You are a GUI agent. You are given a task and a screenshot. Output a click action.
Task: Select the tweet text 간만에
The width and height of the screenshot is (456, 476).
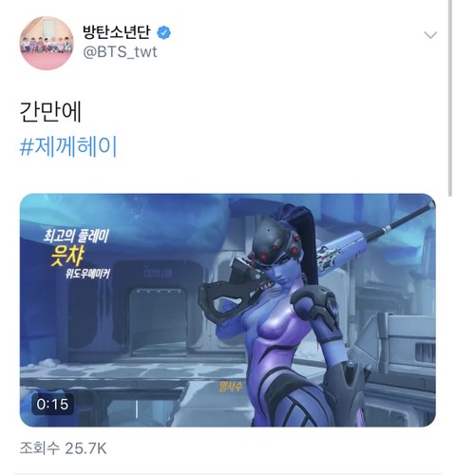pos(50,111)
